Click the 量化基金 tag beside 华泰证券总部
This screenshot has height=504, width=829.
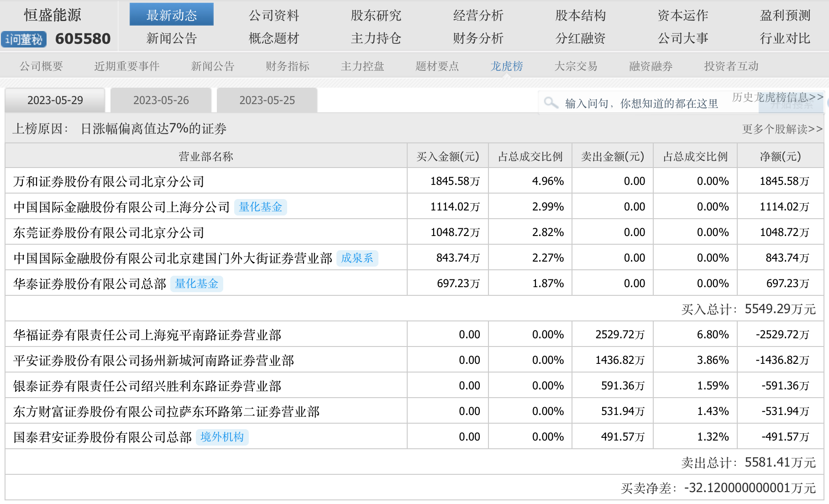196,284
